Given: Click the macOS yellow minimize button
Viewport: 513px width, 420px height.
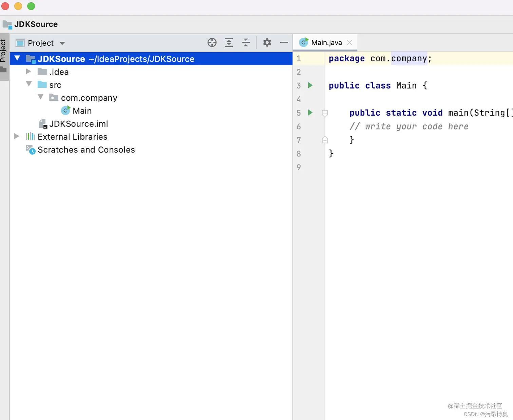Looking at the screenshot, I should pyautogui.click(x=18, y=6).
